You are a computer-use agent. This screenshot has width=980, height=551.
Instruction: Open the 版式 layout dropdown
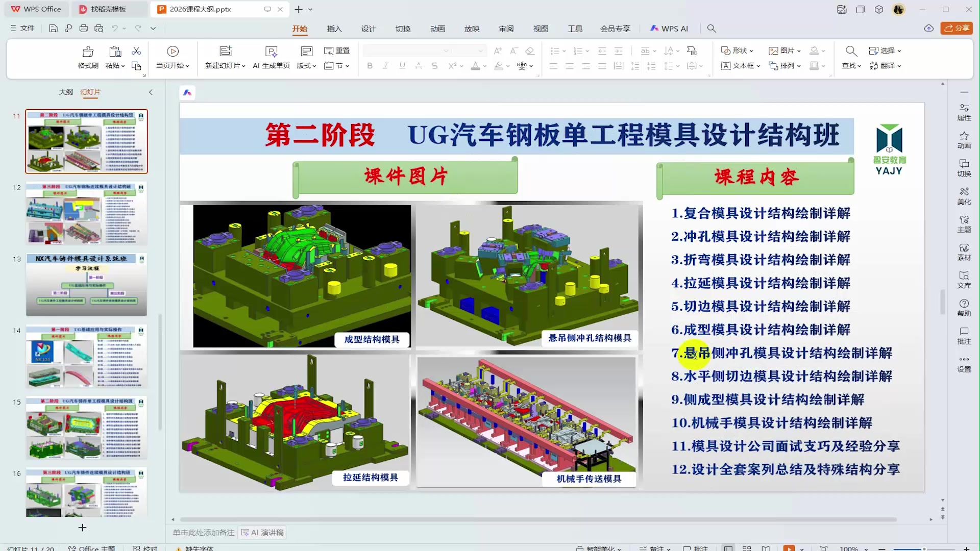click(x=305, y=66)
